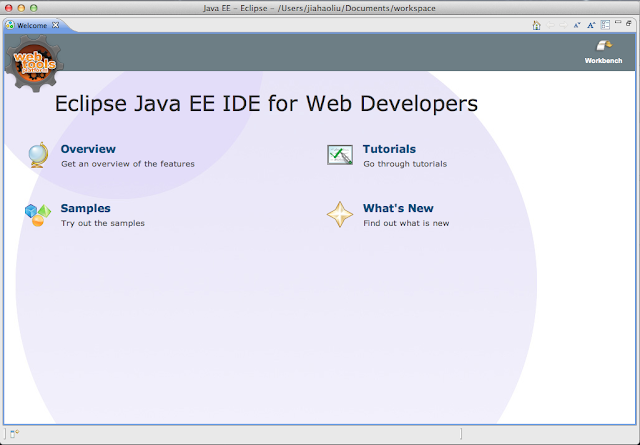Open the Tutorials link
This screenshot has width=640, height=445.
[389, 149]
